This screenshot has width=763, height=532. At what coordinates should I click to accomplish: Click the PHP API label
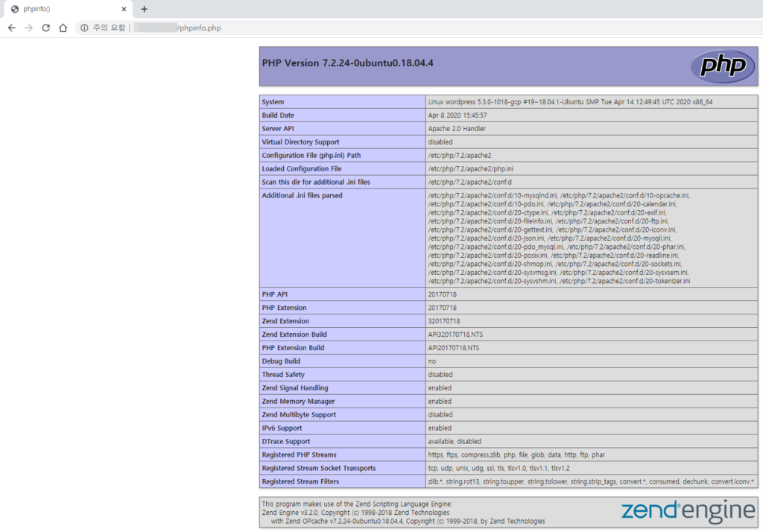point(274,294)
